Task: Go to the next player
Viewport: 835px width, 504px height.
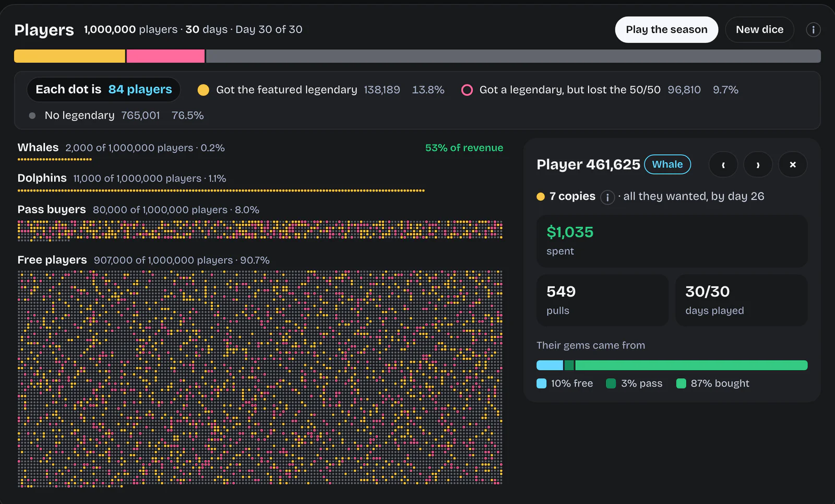Action: [x=758, y=165]
